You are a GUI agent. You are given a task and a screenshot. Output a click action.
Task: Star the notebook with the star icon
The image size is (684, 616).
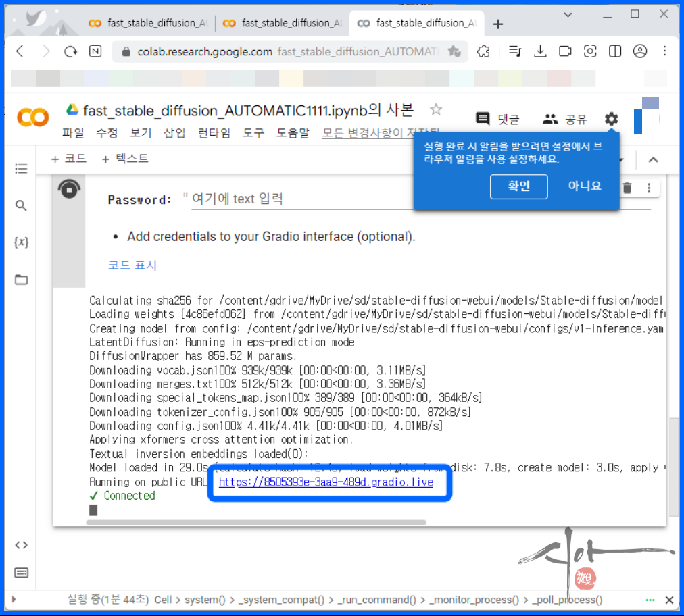pos(436,109)
